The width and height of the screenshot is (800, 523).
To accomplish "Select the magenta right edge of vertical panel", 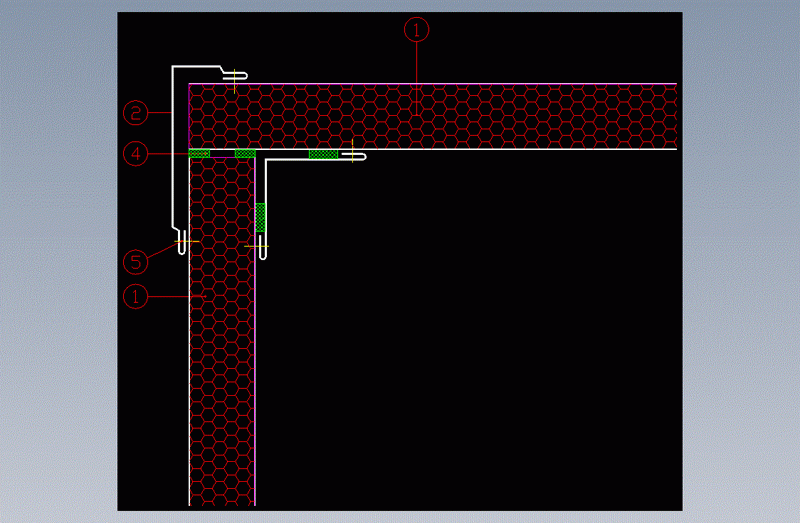I will pos(255,400).
